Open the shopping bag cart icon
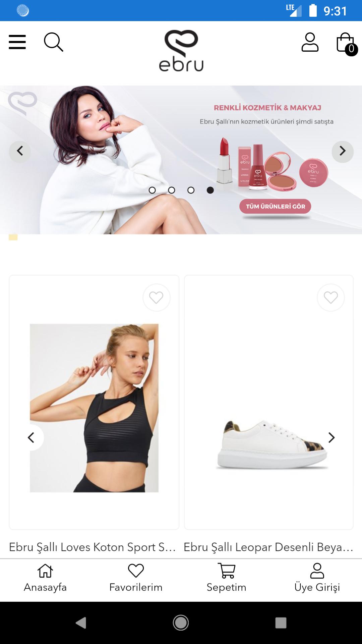362x644 pixels. pyautogui.click(x=347, y=44)
